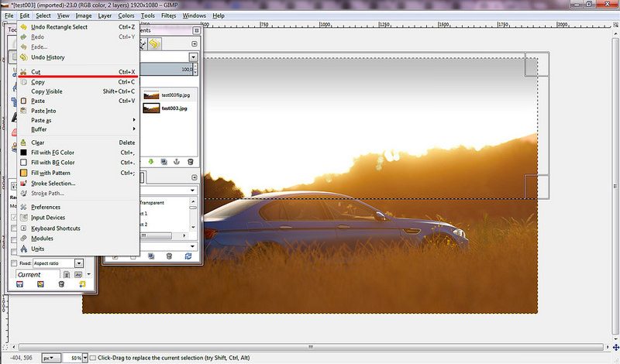Select the portrait orientation icon

coord(67,274)
